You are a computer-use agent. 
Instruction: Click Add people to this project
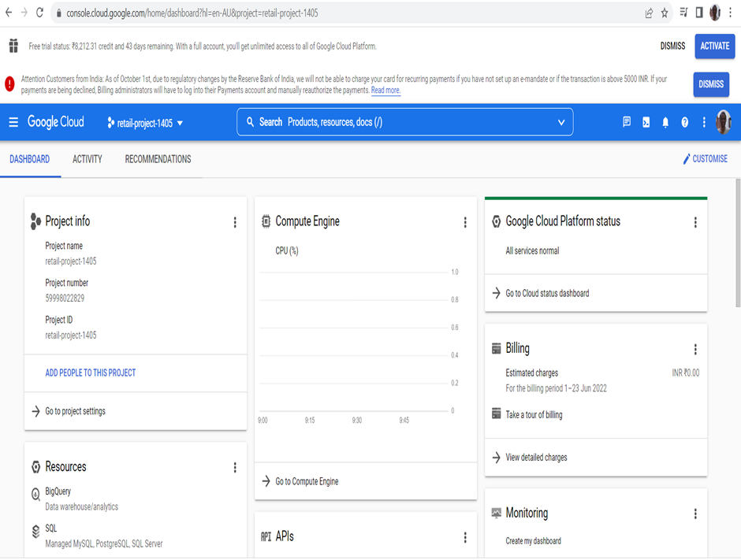[x=91, y=373]
